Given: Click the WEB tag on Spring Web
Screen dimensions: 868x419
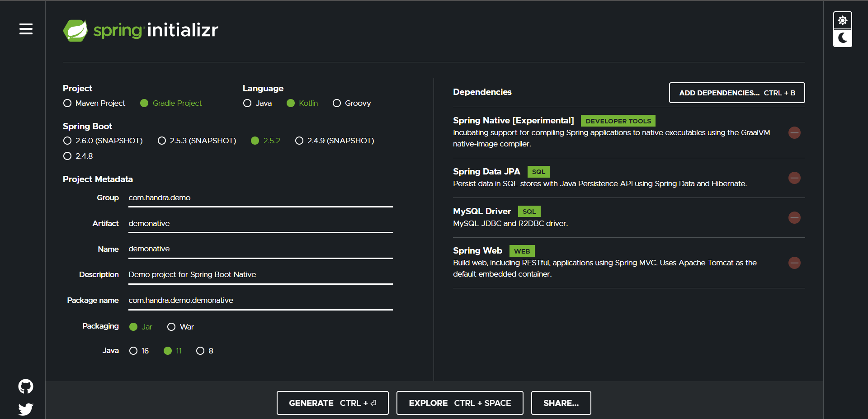Looking at the screenshot, I should pos(522,251).
